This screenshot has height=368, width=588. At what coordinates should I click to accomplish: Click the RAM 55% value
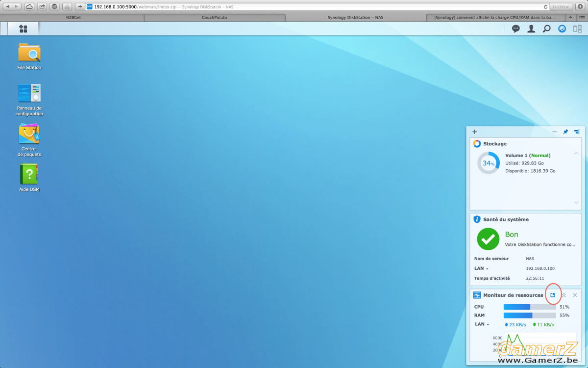pyautogui.click(x=564, y=315)
